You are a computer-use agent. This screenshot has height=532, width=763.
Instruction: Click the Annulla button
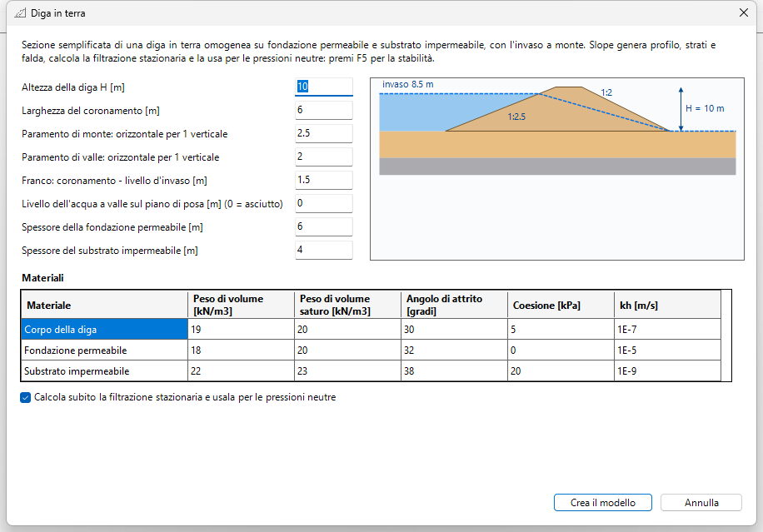(701, 502)
